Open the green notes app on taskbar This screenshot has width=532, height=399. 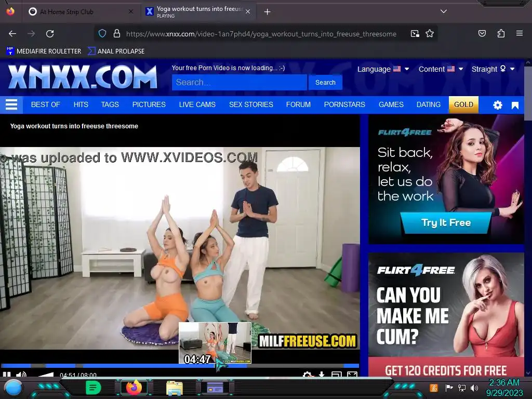pyautogui.click(x=93, y=388)
